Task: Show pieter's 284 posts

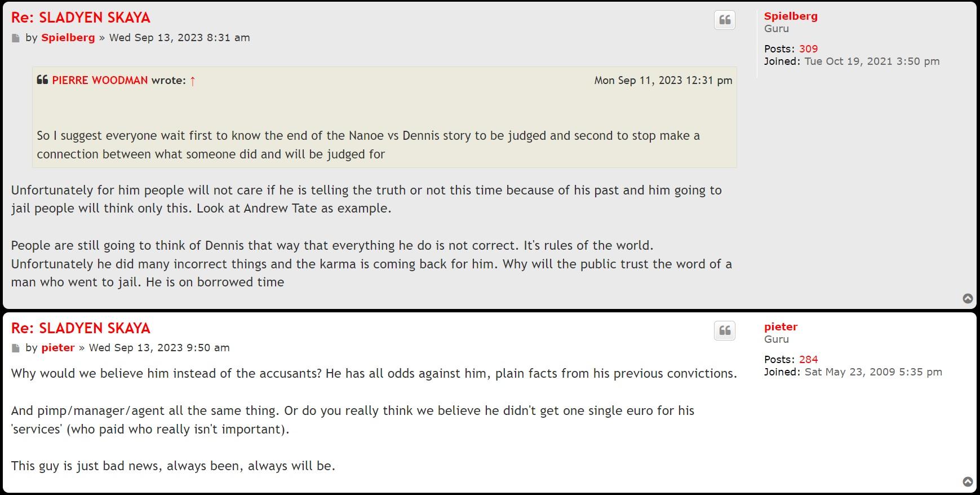Action: [x=808, y=360]
